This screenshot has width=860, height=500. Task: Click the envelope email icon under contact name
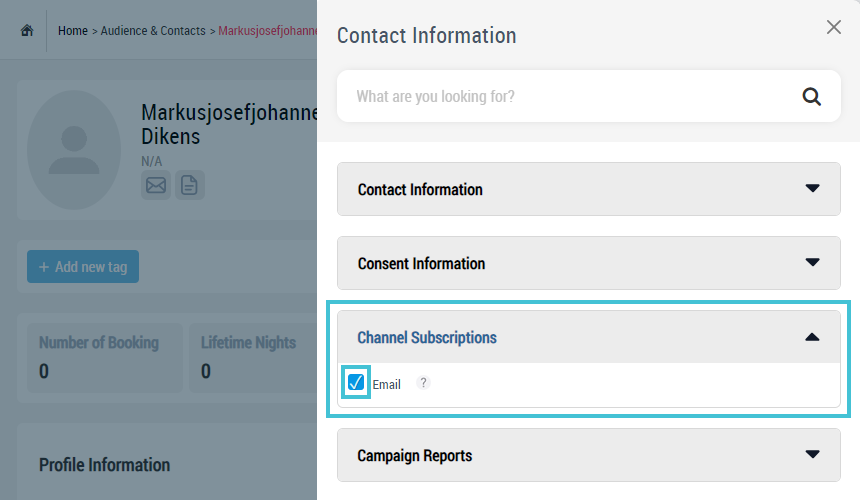click(x=156, y=185)
